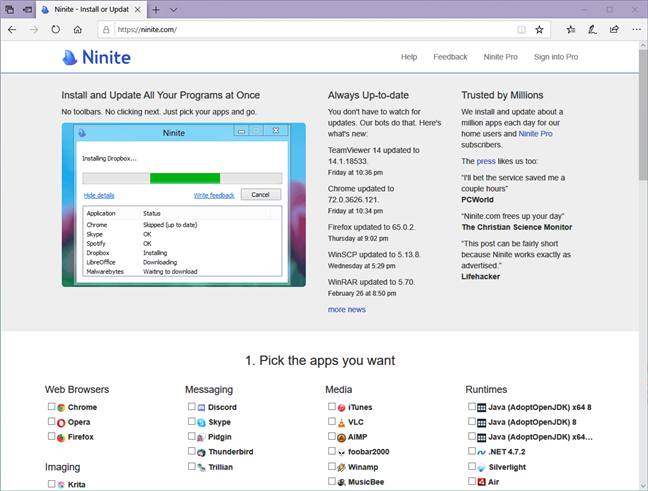
Task: Click the Air label
Action: tap(494, 482)
